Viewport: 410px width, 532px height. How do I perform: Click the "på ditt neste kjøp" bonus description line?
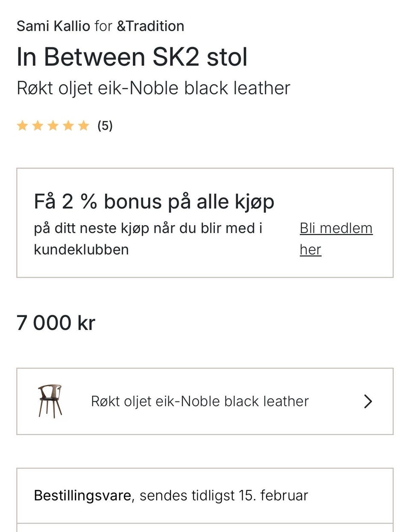[x=148, y=228]
